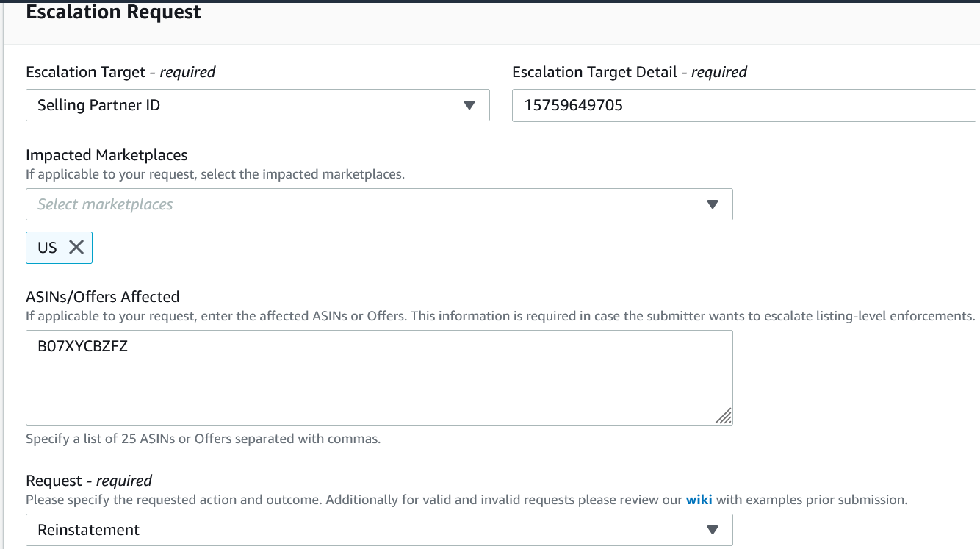Open the Select marketplaces dropdown
This screenshot has height=549, width=980.
(x=379, y=204)
